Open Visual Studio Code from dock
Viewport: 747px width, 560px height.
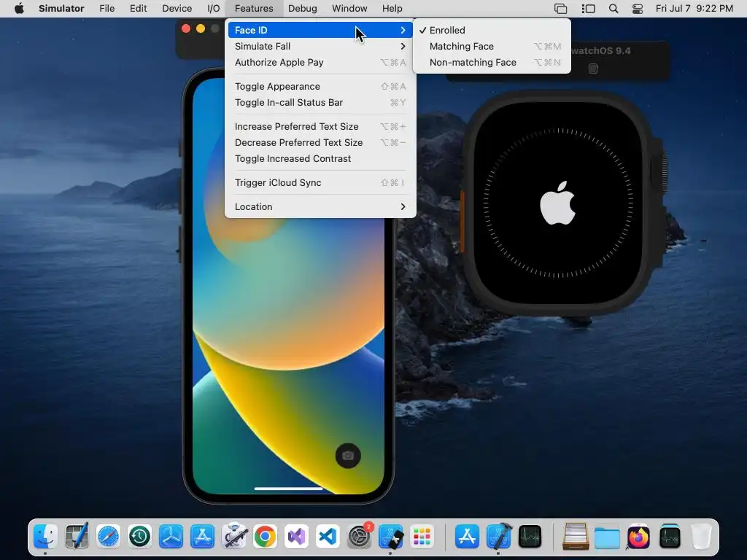[328, 537]
